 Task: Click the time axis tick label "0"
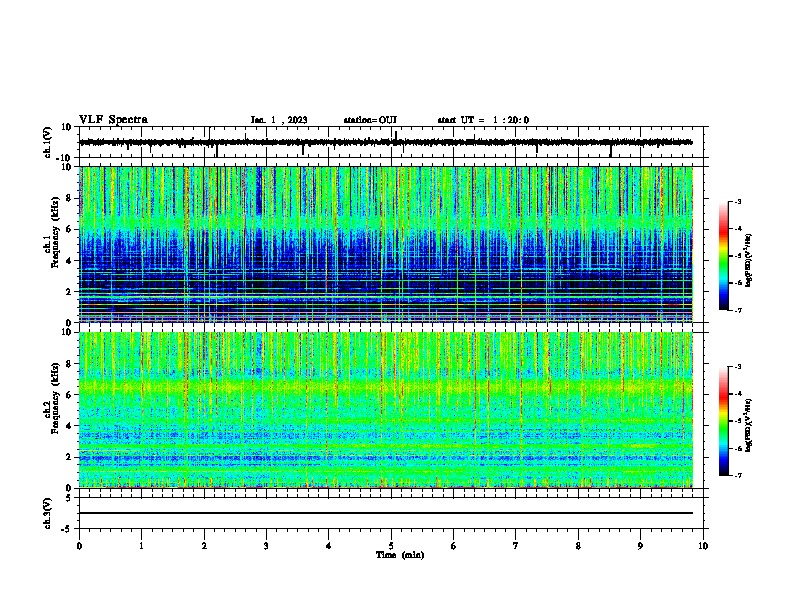coord(79,546)
